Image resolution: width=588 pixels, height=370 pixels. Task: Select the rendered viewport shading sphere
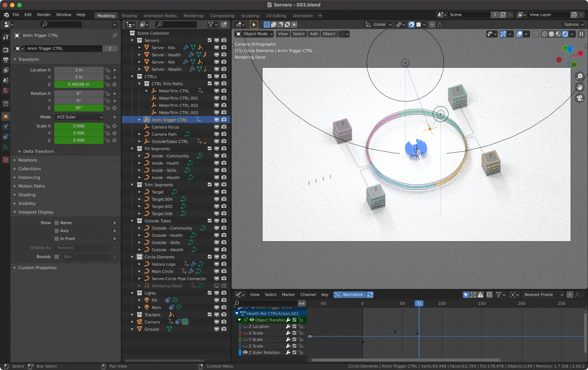point(565,34)
